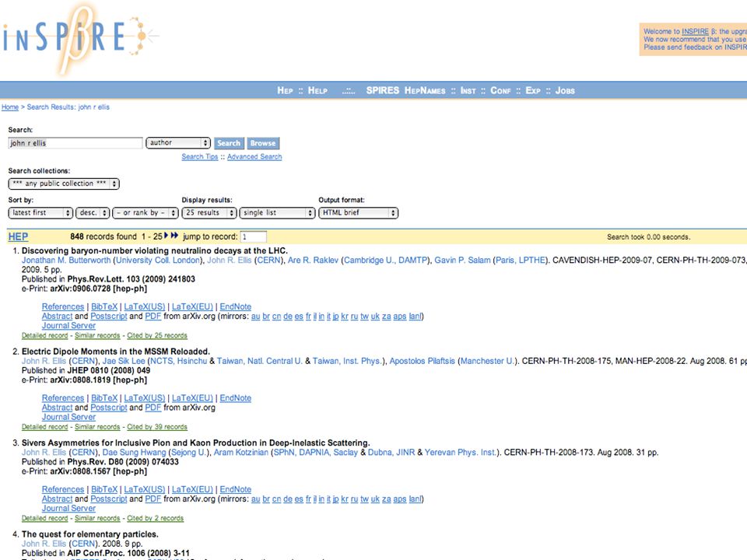Click the jump to record input box
Viewport: 747px width, 560px height.
[254, 236]
